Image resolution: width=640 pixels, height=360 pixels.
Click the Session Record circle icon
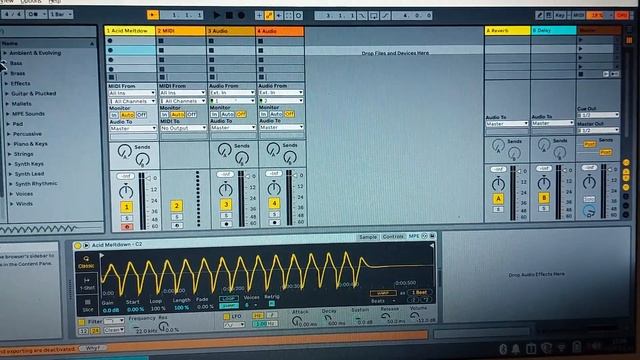coord(299,16)
